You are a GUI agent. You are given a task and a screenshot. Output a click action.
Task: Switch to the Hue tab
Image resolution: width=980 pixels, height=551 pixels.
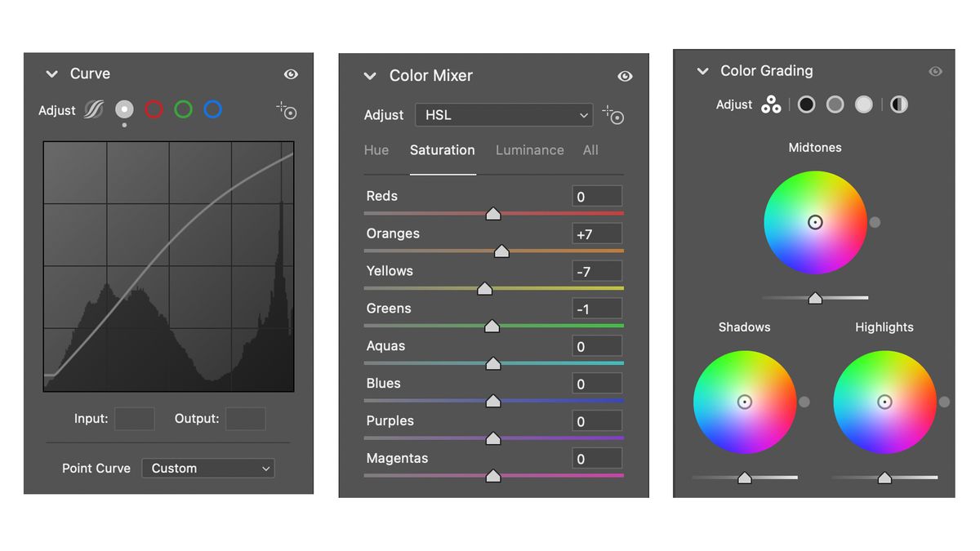point(376,150)
